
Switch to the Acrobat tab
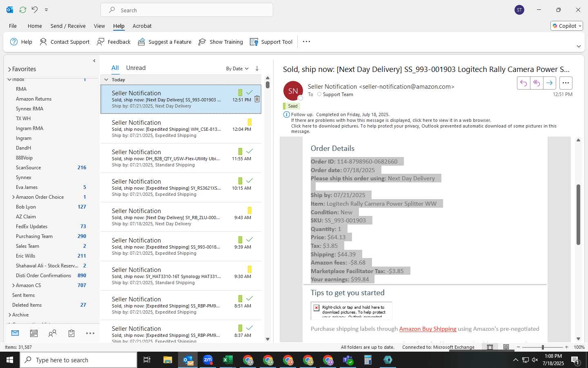coord(142,26)
